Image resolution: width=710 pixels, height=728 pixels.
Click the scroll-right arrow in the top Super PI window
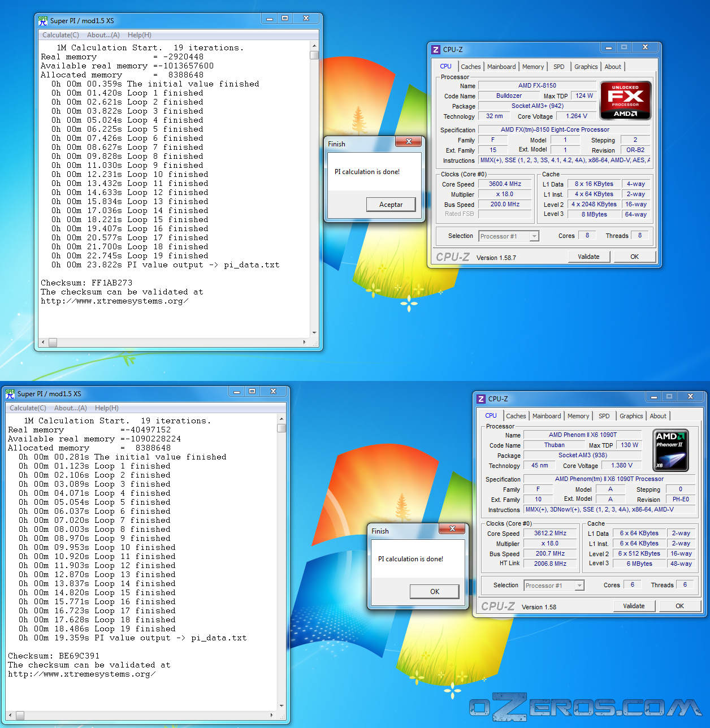pyautogui.click(x=305, y=343)
